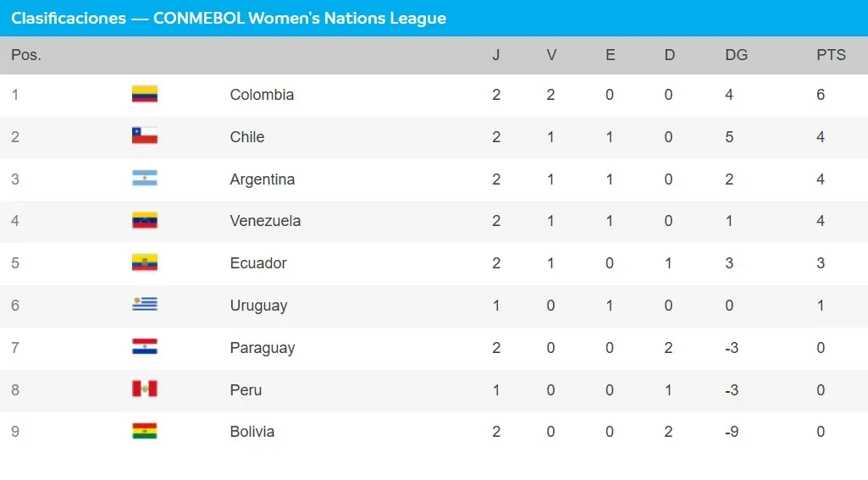Open the Chile team name
Viewport: 868px width, 480px height.
tap(247, 137)
